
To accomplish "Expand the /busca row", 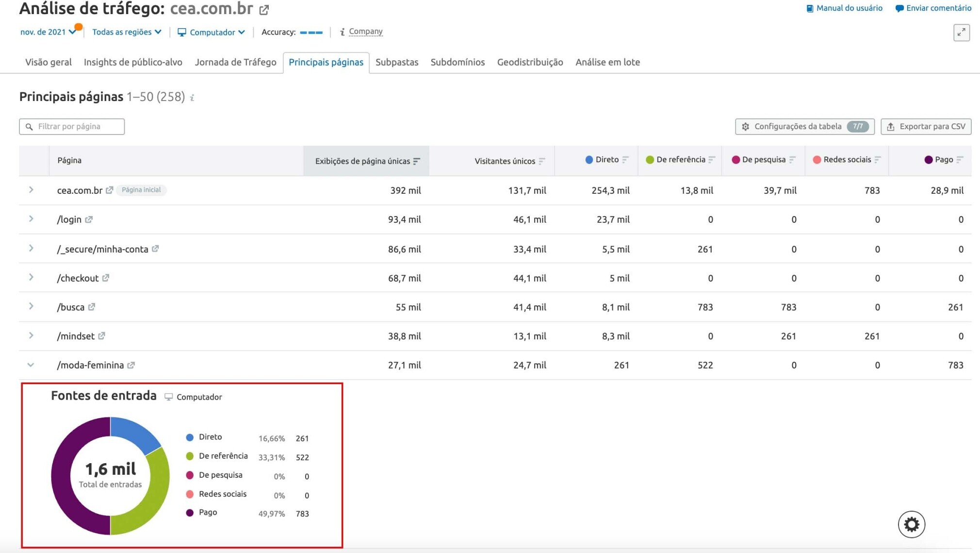I will click(31, 306).
